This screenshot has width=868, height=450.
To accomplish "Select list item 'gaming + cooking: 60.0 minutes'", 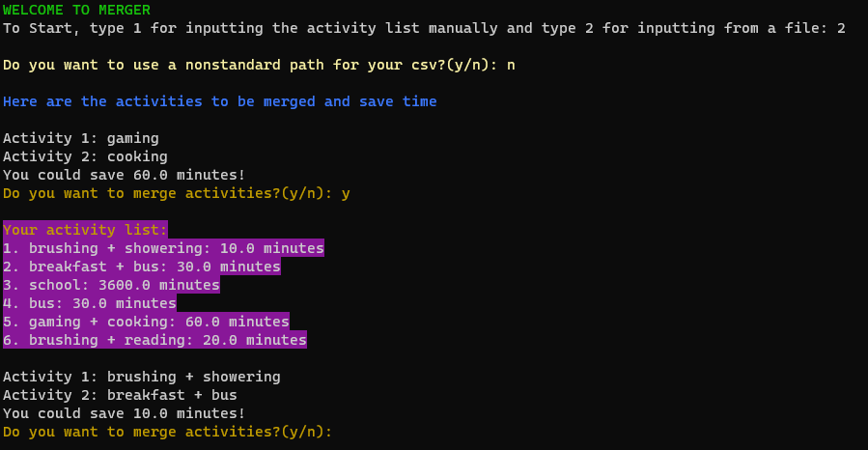I will [146, 322].
